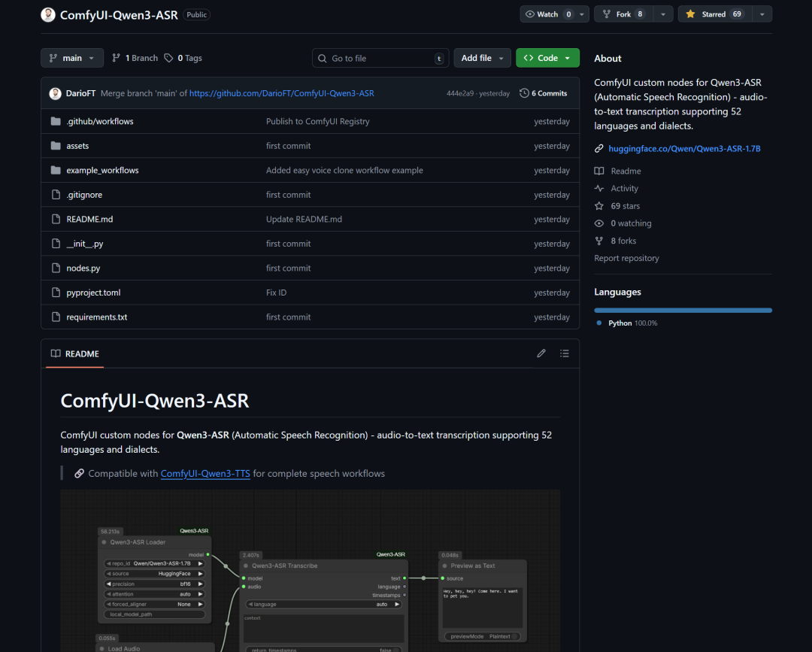This screenshot has height=652, width=812.
Task: Click the pyproject.toml file icon
Action: tap(56, 293)
